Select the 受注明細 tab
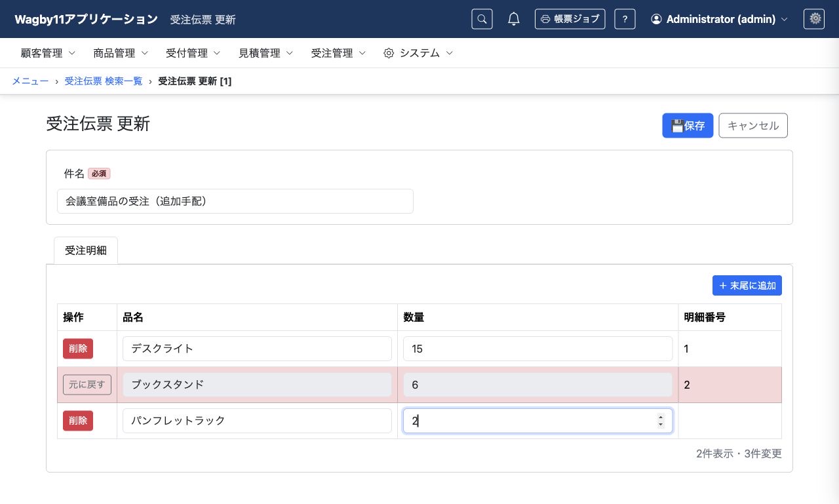The width and height of the screenshot is (839, 504). coord(86,250)
